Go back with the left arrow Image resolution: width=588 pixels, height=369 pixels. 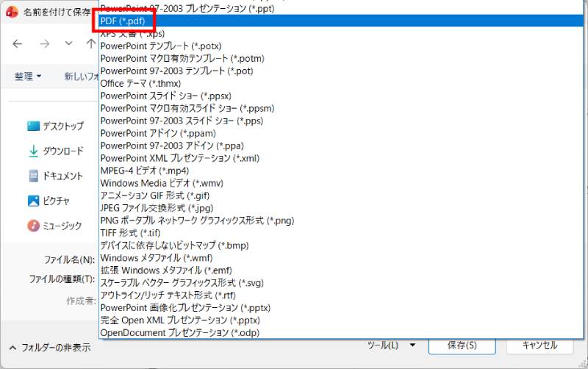pyautogui.click(x=17, y=44)
